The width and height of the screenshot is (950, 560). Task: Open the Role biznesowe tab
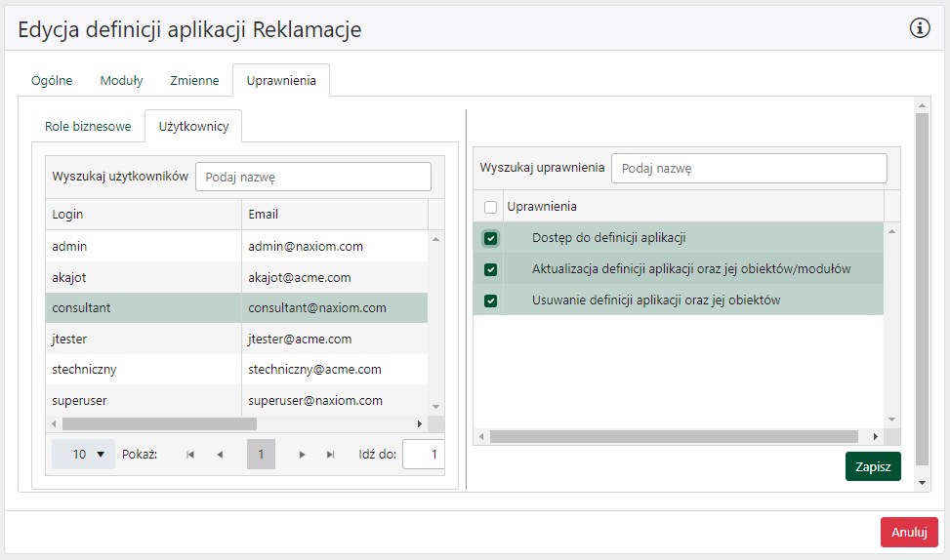88,127
